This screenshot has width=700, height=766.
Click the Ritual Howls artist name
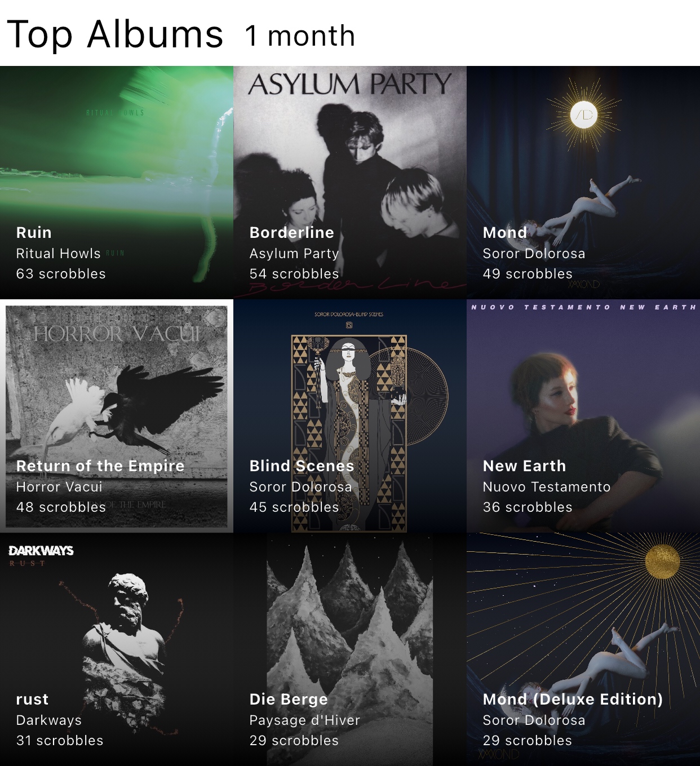(58, 254)
